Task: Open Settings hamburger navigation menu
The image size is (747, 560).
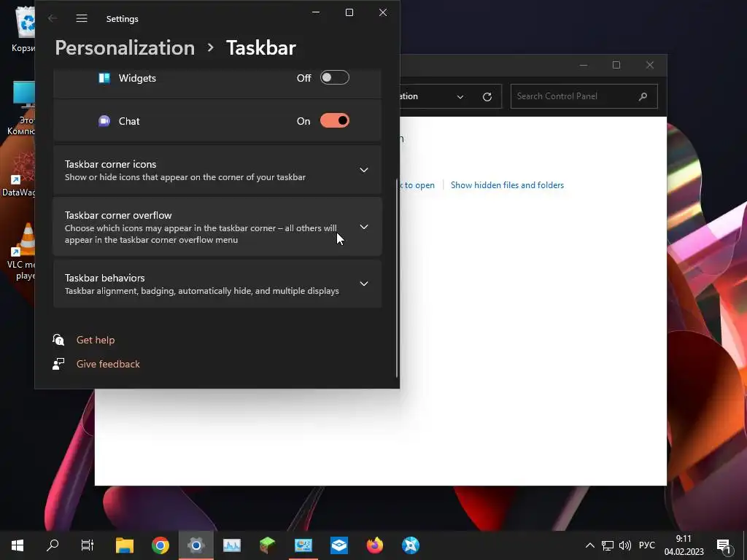Action: [82, 18]
